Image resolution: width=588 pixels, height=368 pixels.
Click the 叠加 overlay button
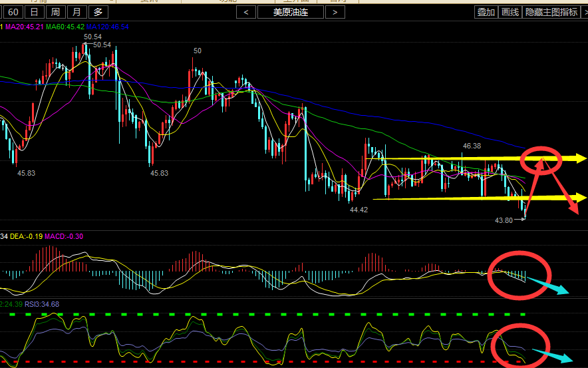[x=486, y=12]
